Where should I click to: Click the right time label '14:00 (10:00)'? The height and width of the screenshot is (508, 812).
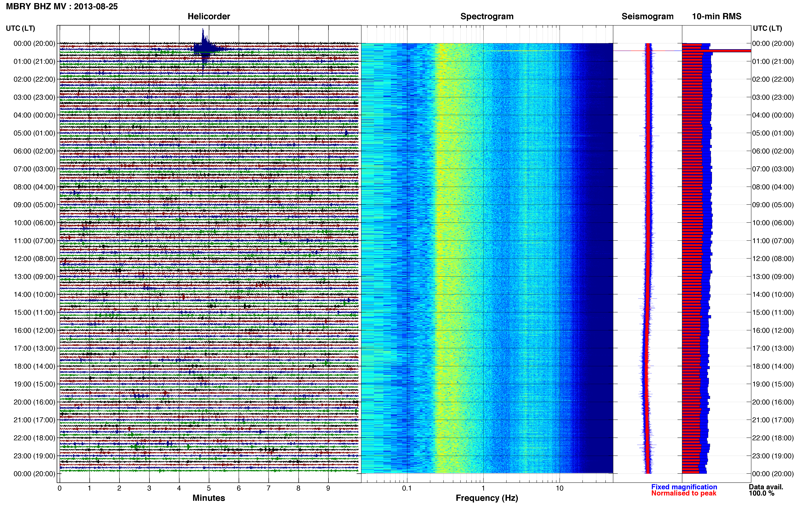pyautogui.click(x=773, y=295)
